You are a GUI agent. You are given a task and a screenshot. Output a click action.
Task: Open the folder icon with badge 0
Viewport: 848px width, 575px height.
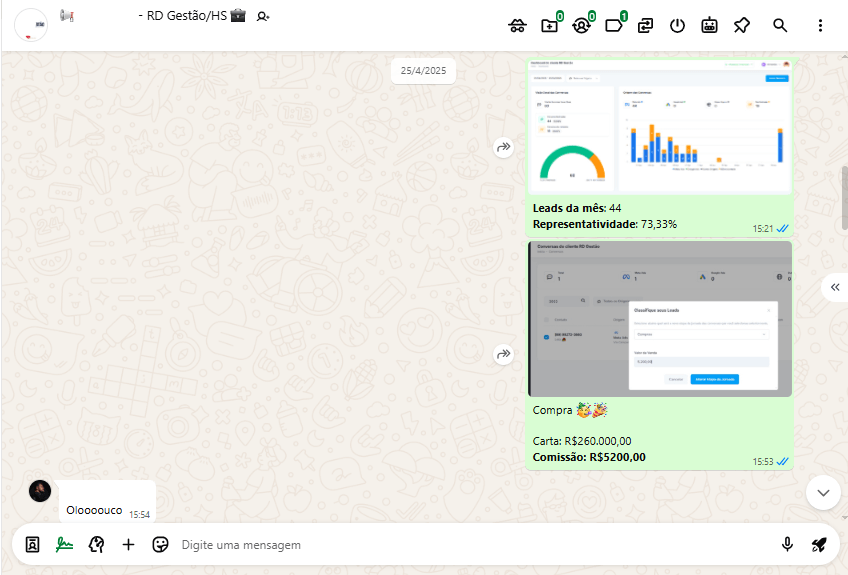pos(549,26)
